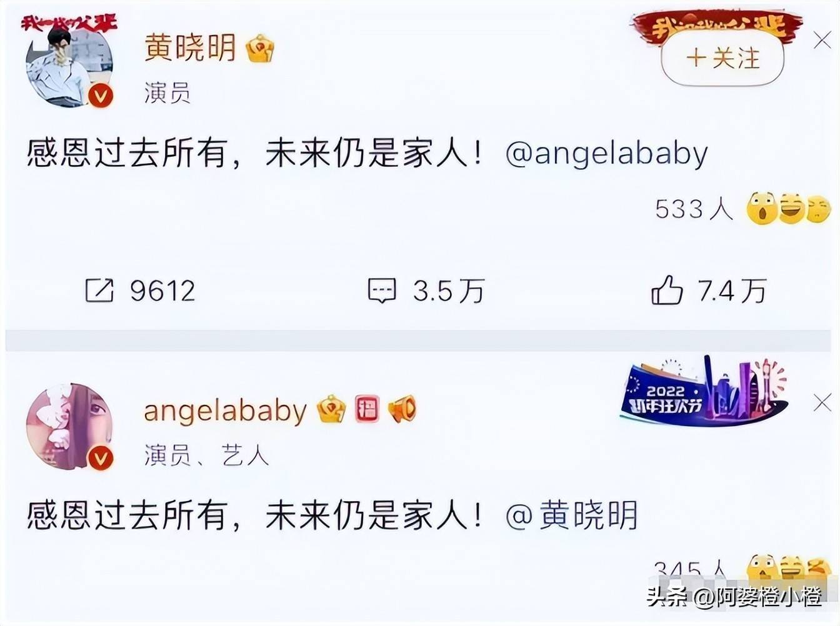The width and height of the screenshot is (840, 626).
Task: Click the repost icon showing 9612
Action: click(x=99, y=291)
